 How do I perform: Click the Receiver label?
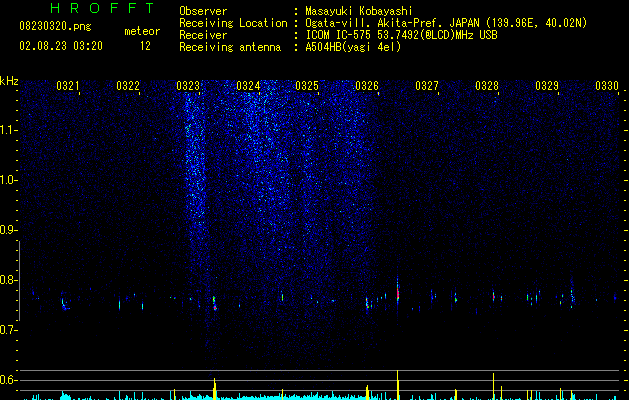pyautogui.click(x=203, y=35)
